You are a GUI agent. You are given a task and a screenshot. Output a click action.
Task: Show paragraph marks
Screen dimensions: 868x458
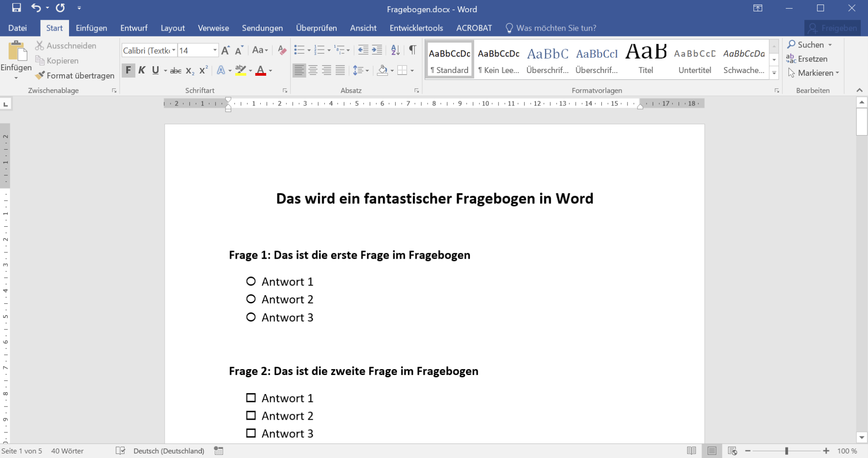click(x=411, y=50)
